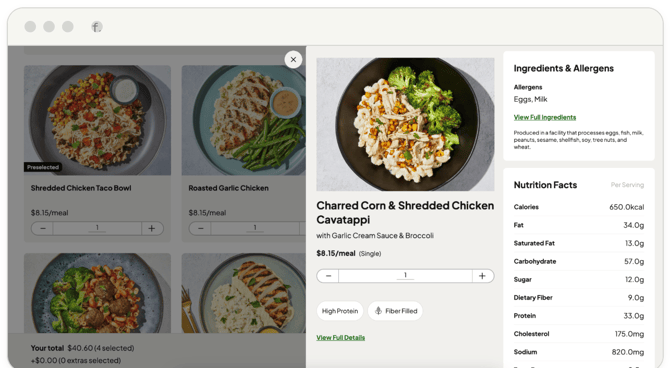Click the Dietary Fiber 9.0g value
The image size is (670, 368).
click(635, 297)
